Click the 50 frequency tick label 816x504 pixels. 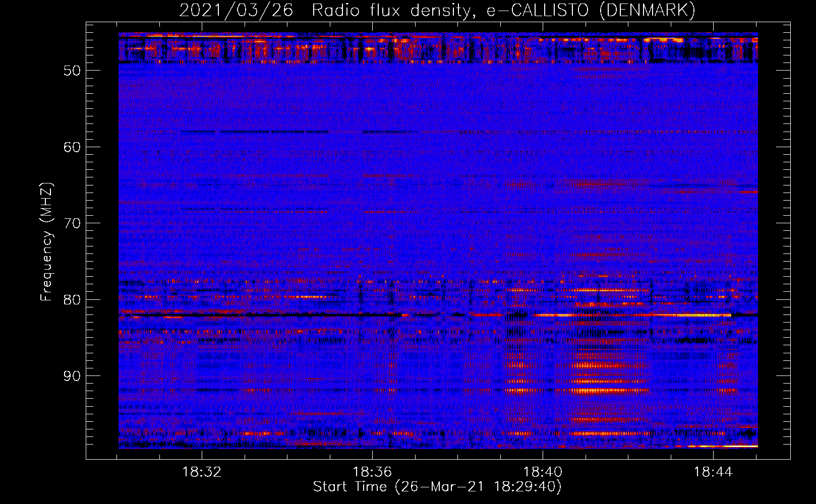click(x=72, y=71)
